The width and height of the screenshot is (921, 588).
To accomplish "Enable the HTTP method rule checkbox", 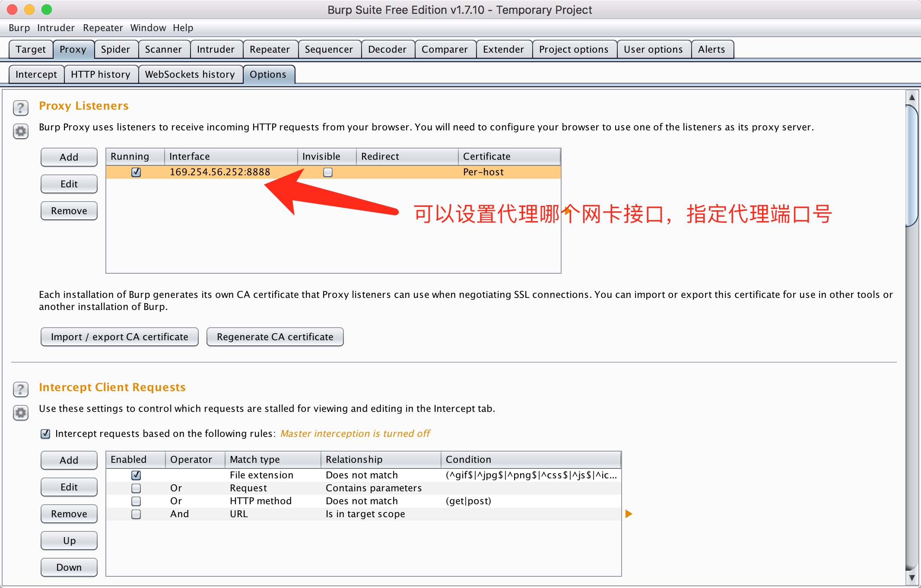I will coord(136,501).
